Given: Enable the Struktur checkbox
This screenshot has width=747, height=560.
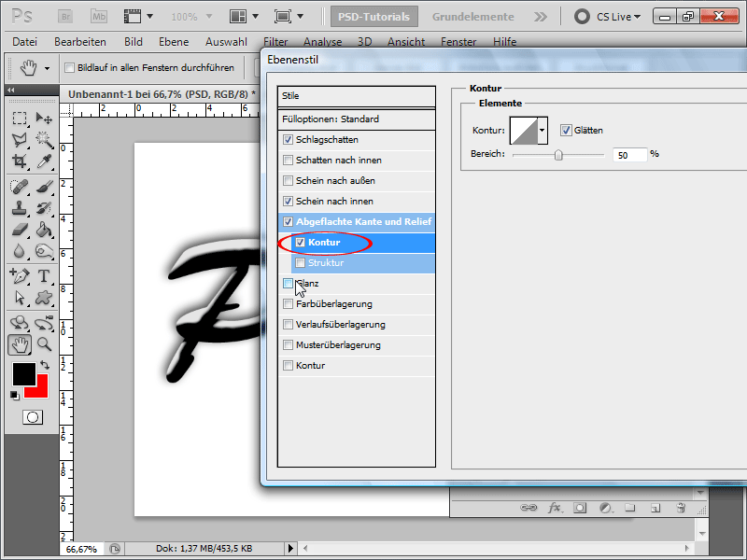Looking at the screenshot, I should pyautogui.click(x=300, y=262).
